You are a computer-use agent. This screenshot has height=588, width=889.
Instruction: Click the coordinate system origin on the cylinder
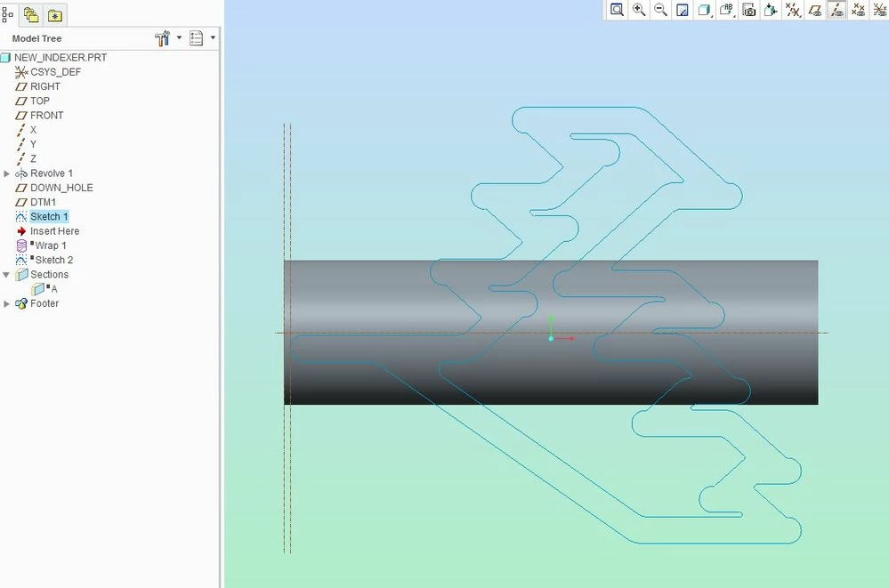(551, 339)
